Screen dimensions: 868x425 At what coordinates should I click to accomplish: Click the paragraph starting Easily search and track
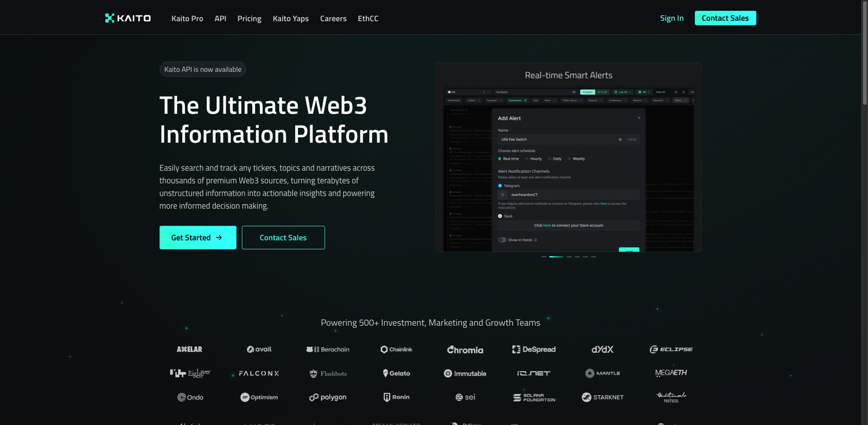click(x=267, y=187)
